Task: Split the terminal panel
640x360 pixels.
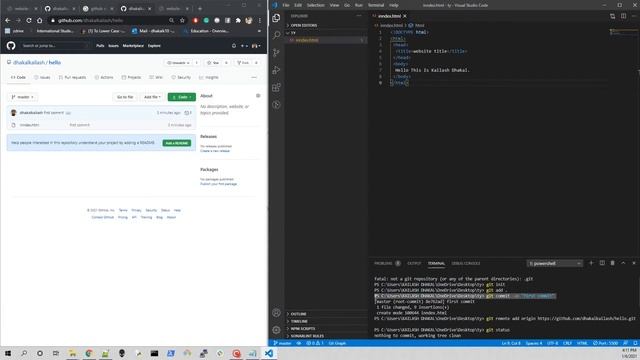Action: (x=602, y=263)
